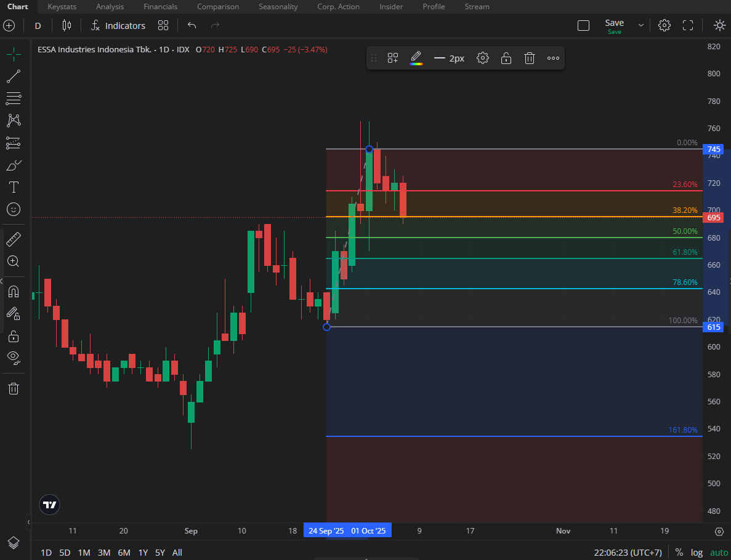Set time range to 1D
The width and height of the screenshot is (731, 560).
click(46, 553)
